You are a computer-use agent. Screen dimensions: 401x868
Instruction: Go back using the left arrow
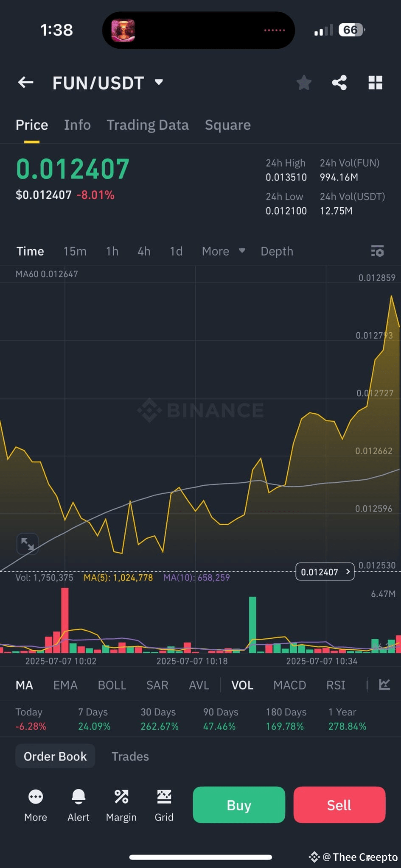[x=26, y=82]
